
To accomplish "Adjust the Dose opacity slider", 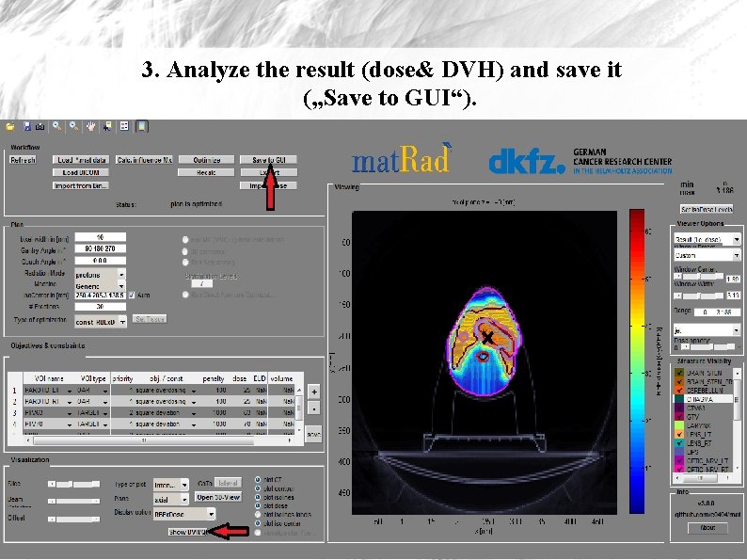I will point(707,347).
